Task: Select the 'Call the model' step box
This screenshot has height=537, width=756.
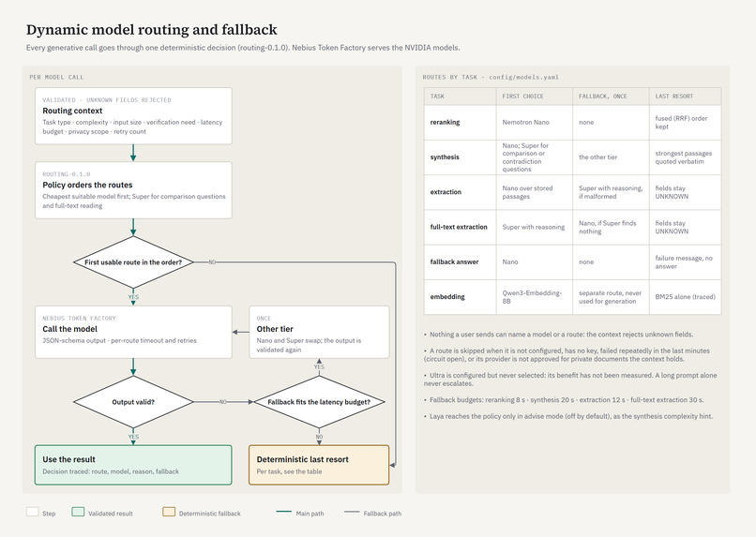Action: point(133,332)
